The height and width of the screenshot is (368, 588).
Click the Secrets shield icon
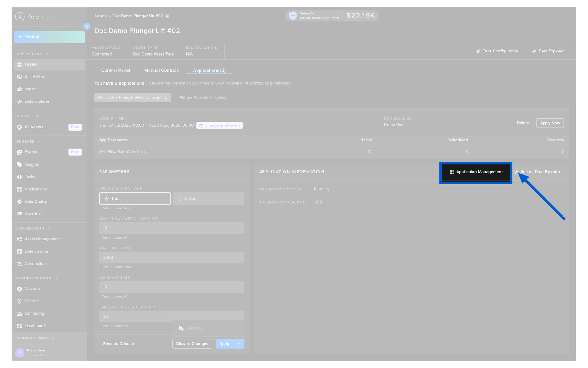point(20,301)
